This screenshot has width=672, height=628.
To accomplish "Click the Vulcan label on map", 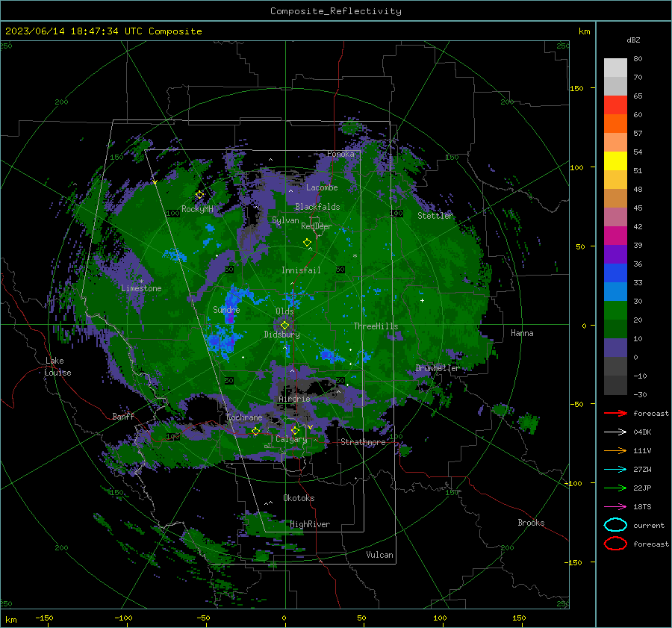I will [379, 555].
